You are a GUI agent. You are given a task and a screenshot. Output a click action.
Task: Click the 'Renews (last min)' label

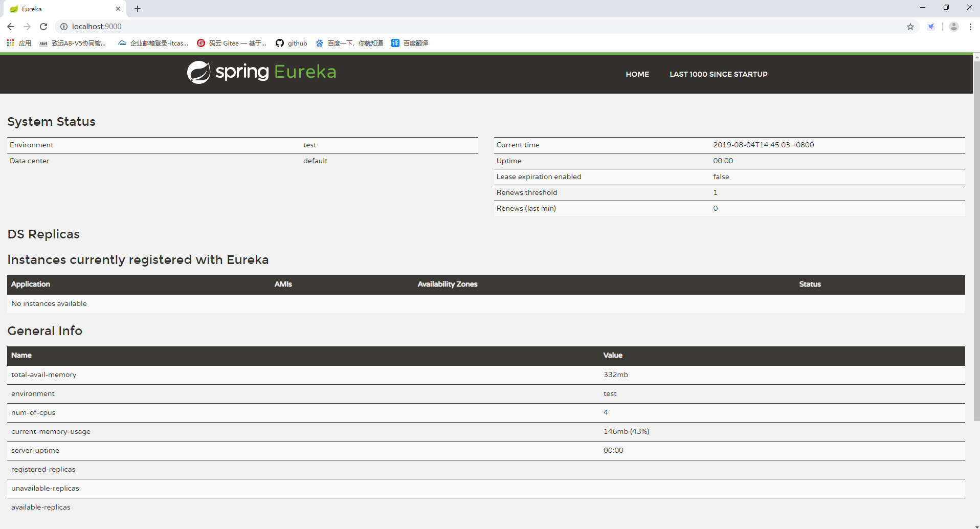pos(526,208)
